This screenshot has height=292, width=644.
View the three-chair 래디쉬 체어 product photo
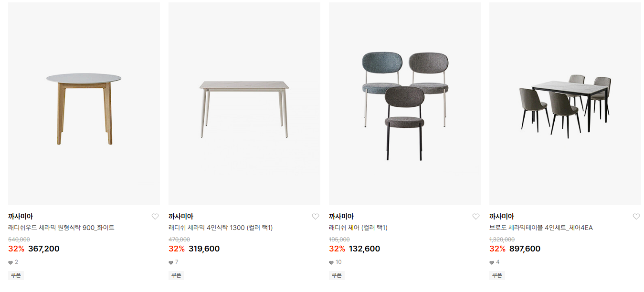point(405,104)
